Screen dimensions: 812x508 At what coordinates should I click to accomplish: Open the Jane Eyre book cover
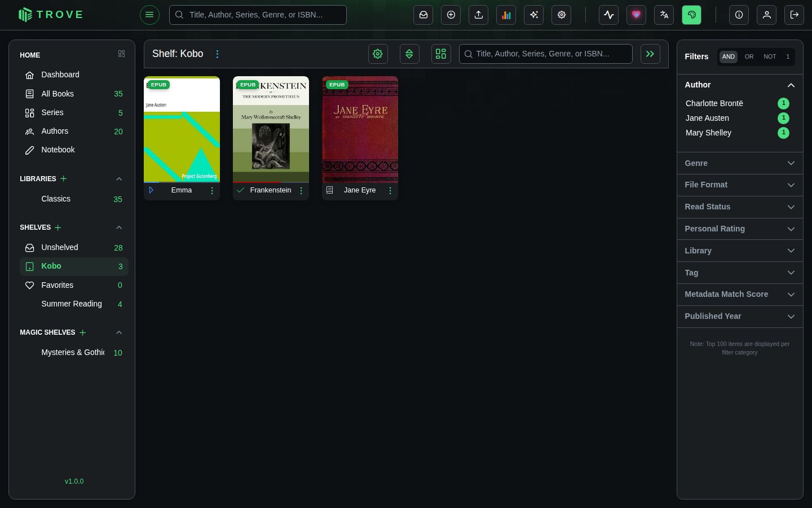click(x=360, y=129)
